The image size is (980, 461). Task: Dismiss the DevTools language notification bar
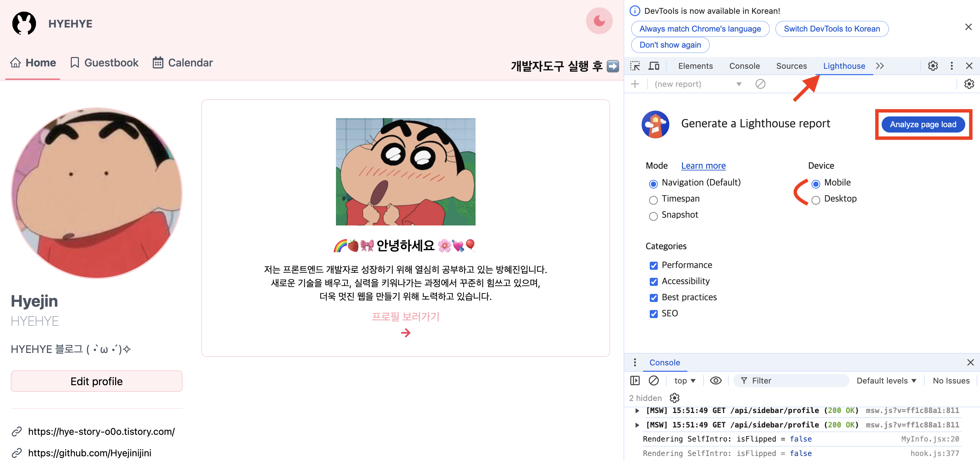[968, 27]
